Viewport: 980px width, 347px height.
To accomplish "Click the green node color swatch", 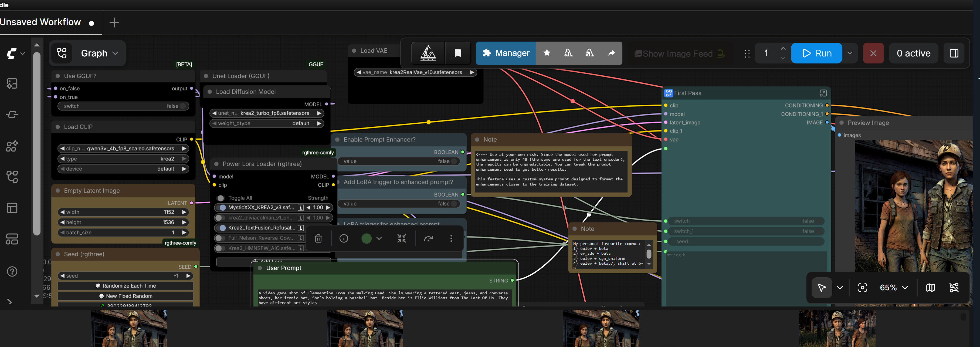I will point(366,238).
